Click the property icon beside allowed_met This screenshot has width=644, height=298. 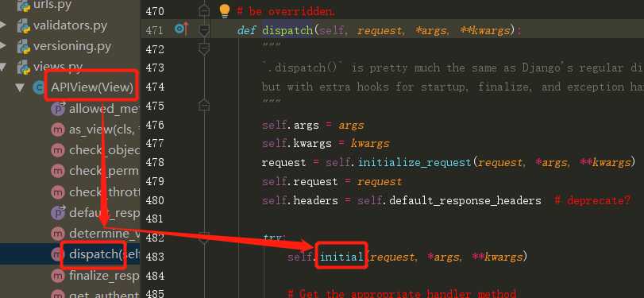[x=57, y=109]
